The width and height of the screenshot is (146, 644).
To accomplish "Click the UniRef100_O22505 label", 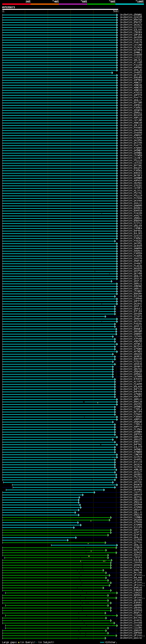I will [x=131, y=540].
